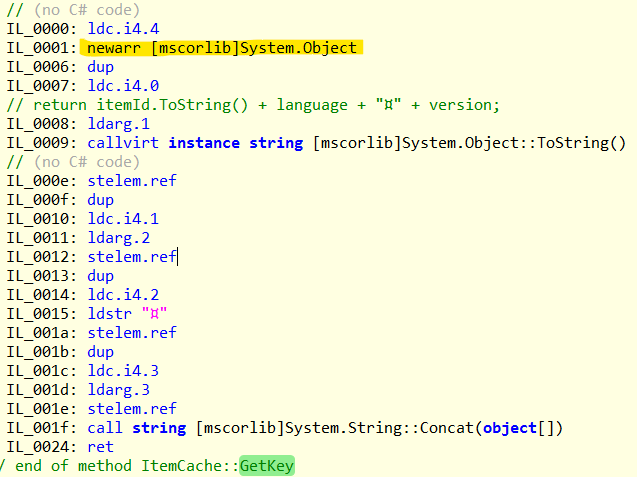Click the object[] parameter in Concat call
This screenshot has height=477, width=637.
(x=523, y=428)
